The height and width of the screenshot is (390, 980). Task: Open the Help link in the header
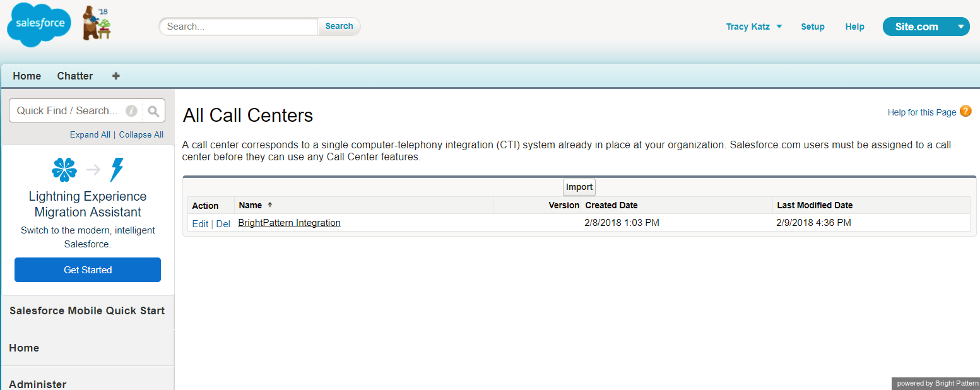click(855, 27)
